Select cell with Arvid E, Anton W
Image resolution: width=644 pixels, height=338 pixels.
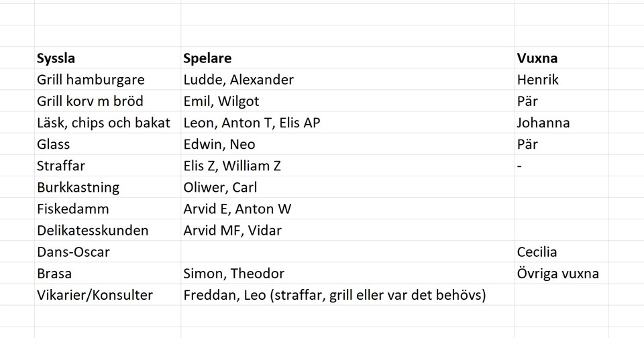pyautogui.click(x=237, y=209)
